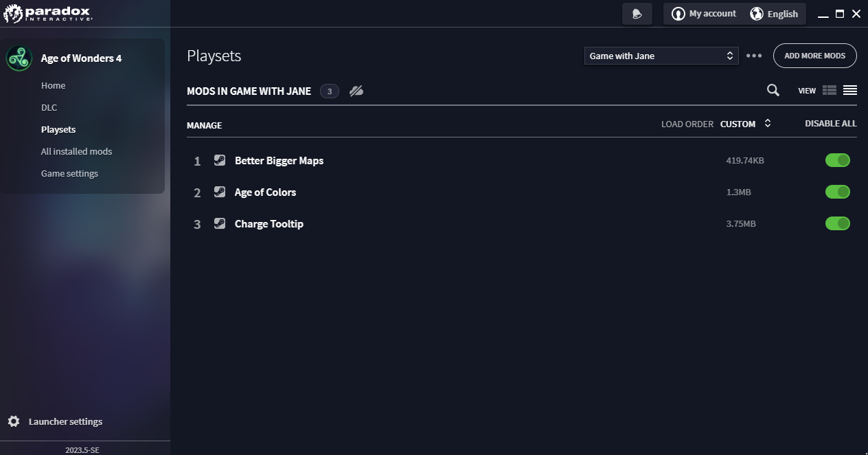Click the three-dots playset options icon
This screenshot has width=868, height=455.
754,56
